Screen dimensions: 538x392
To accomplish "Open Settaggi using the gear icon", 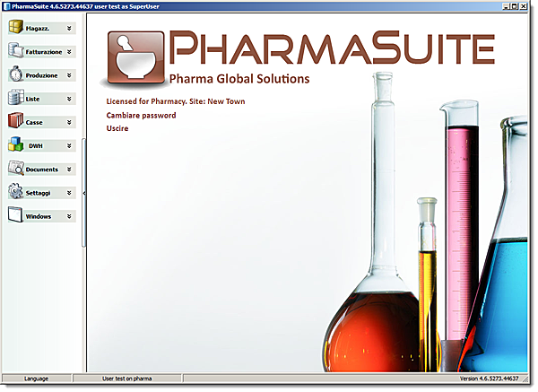I will point(15,191).
